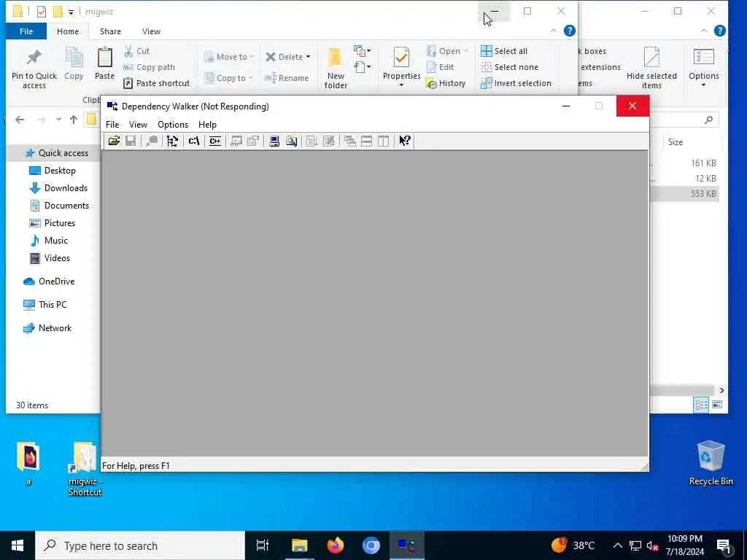Select Desktop in navigation pane
This screenshot has width=747, height=560.
click(x=53, y=171)
